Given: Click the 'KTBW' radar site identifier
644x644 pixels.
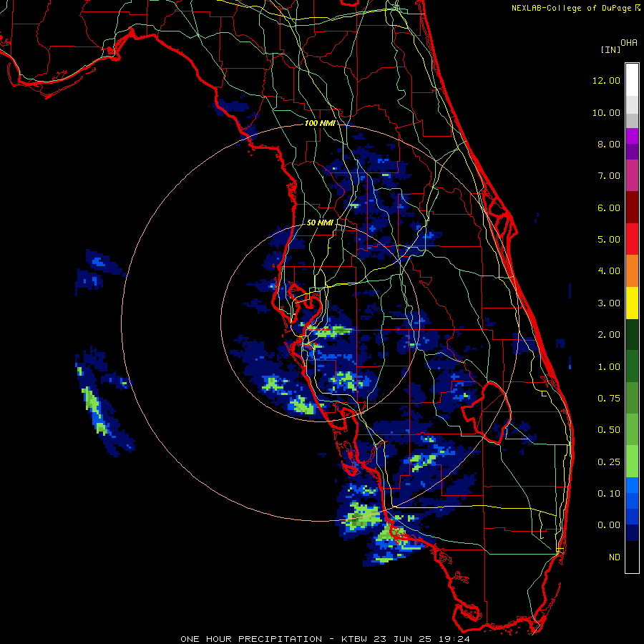Looking at the screenshot, I should (x=355, y=639).
